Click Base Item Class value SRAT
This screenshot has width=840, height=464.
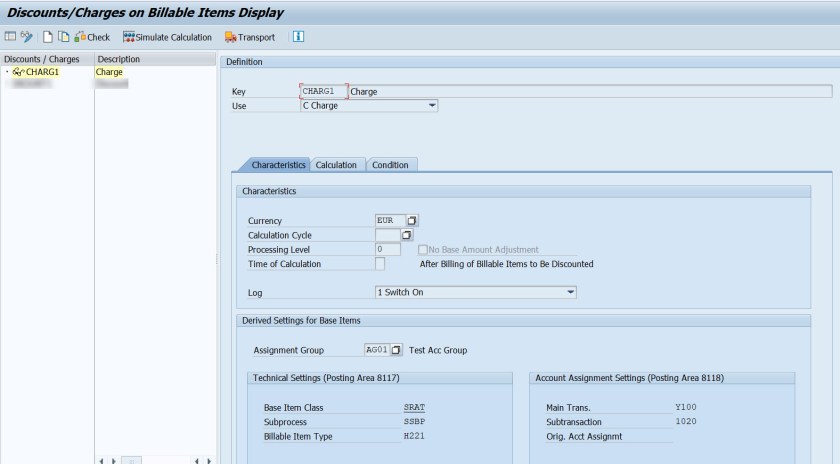(x=414, y=407)
